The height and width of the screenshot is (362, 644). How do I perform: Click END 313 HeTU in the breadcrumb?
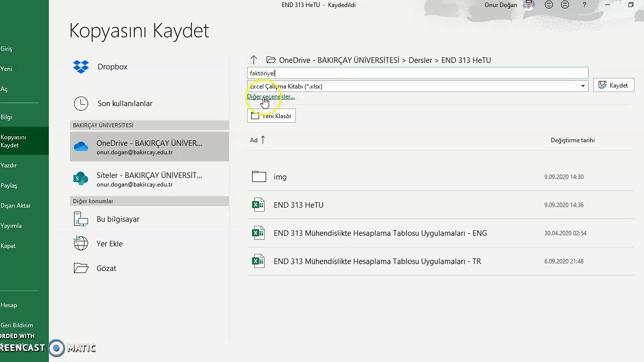point(466,60)
